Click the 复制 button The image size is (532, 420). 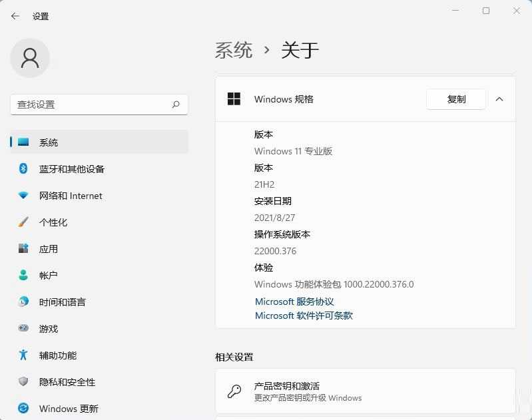[x=456, y=99]
